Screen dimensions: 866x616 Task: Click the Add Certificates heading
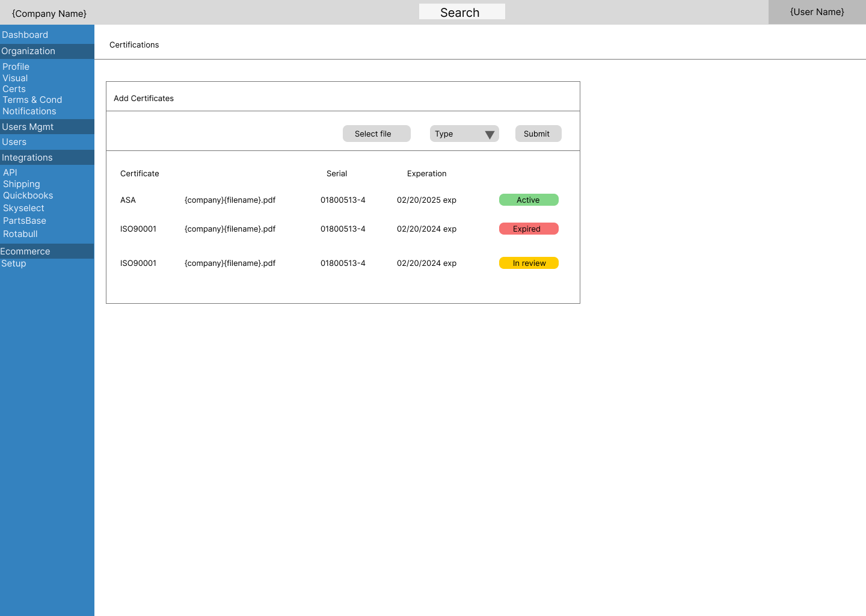coord(144,98)
